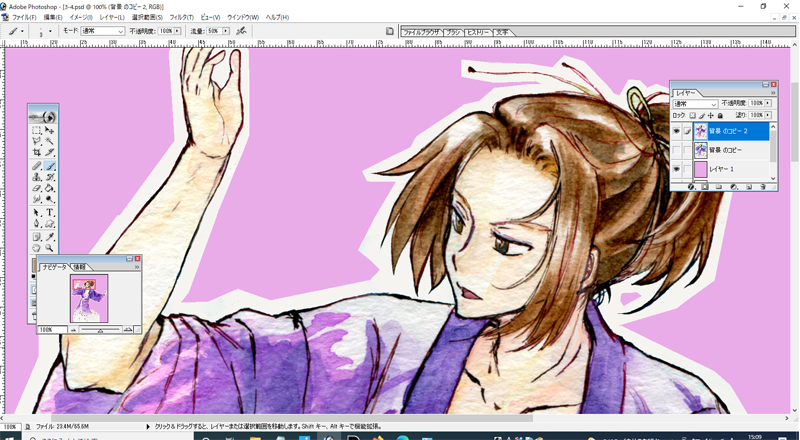Select the Hand tool
The height and width of the screenshot is (440, 800).
tap(37, 248)
